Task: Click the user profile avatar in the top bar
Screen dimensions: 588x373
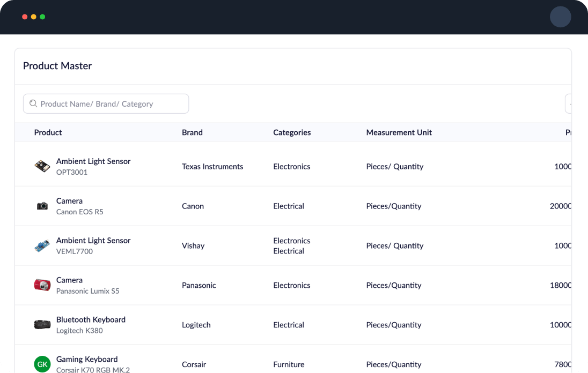Action: (x=561, y=17)
